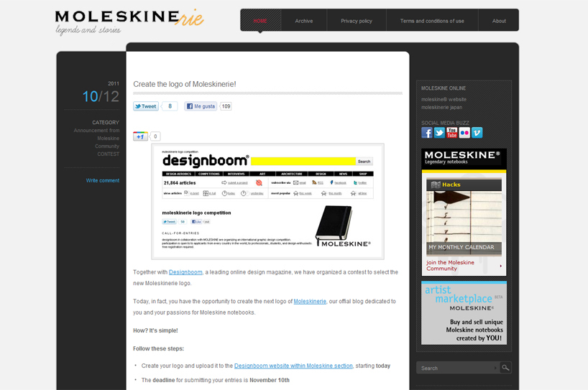The image size is (588, 390).
Task: Click the Write comment link
Action: (103, 180)
